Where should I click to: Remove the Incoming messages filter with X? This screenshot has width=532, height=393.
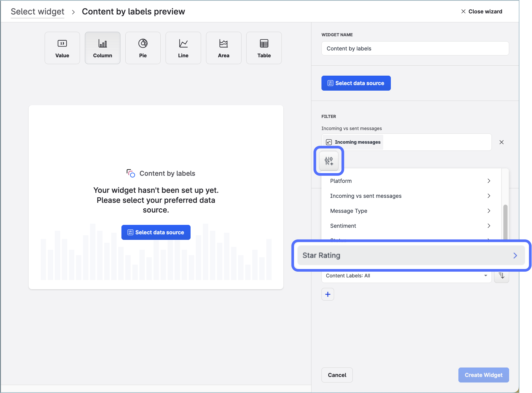click(x=502, y=142)
